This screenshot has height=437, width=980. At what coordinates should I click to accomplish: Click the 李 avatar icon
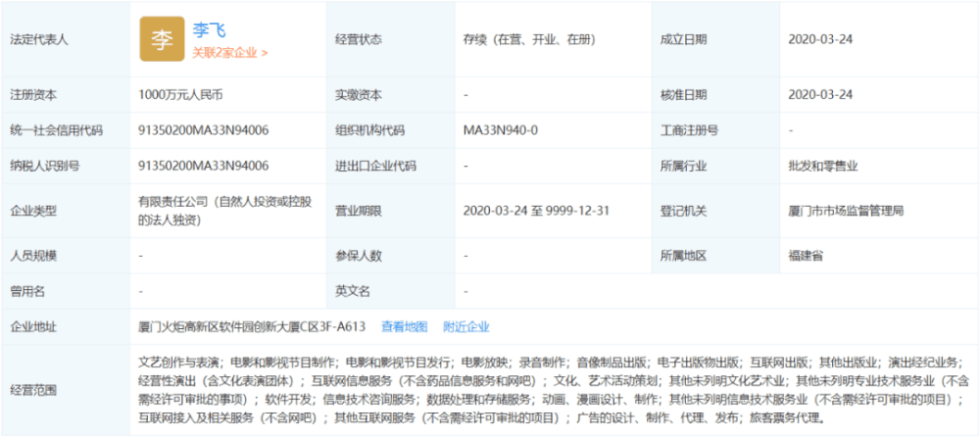tap(162, 39)
